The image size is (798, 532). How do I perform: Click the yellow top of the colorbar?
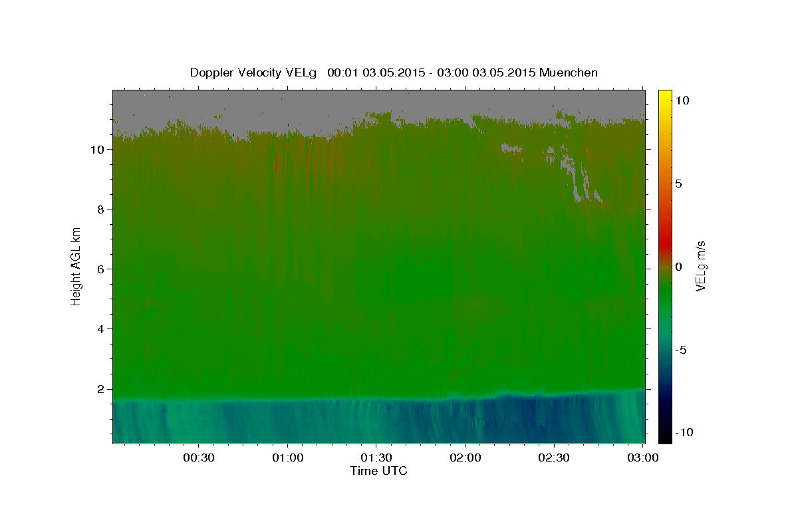[665, 96]
